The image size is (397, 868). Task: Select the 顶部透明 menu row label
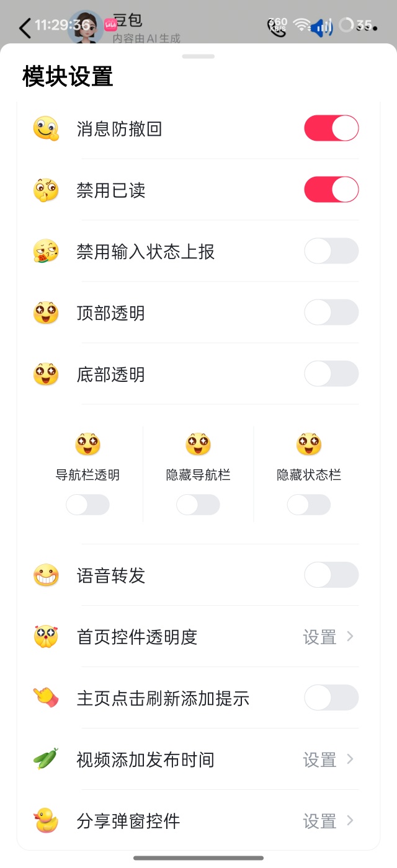click(x=111, y=313)
